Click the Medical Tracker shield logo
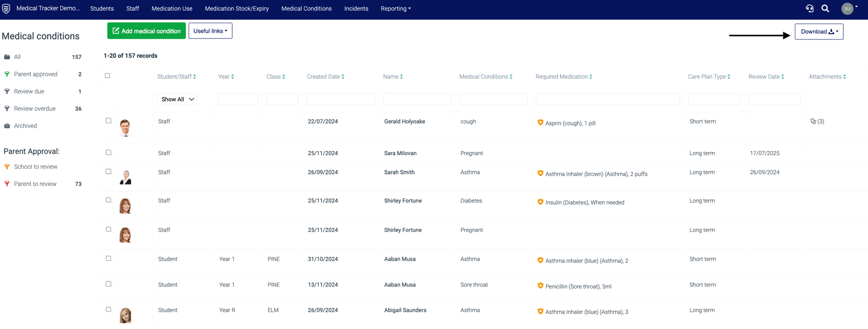Image resolution: width=868 pixels, height=329 pixels. click(6, 9)
